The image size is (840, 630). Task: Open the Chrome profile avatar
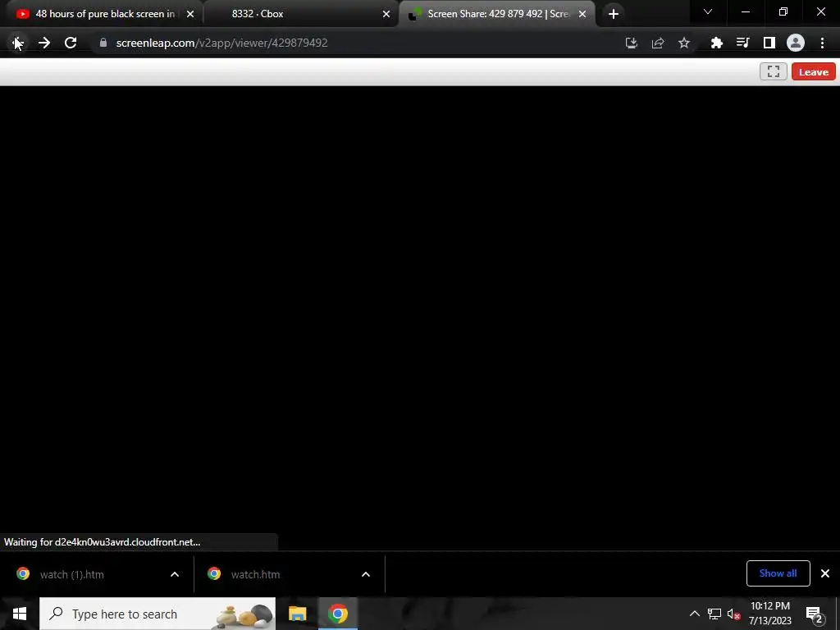click(796, 43)
